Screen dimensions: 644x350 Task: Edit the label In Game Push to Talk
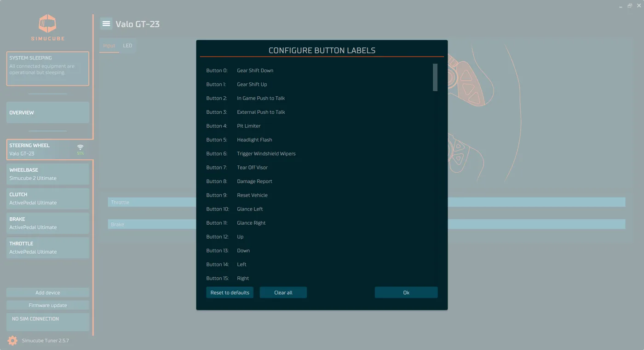click(x=261, y=98)
